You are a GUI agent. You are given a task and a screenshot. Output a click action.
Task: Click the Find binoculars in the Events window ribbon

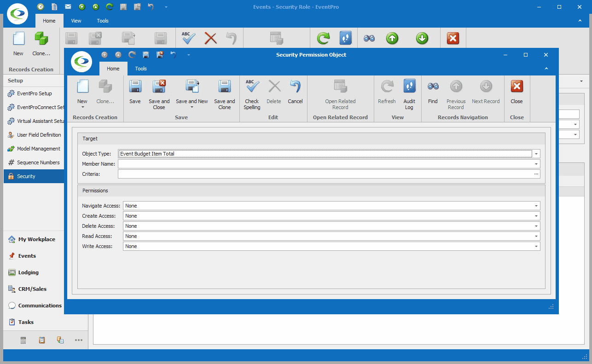click(x=369, y=38)
